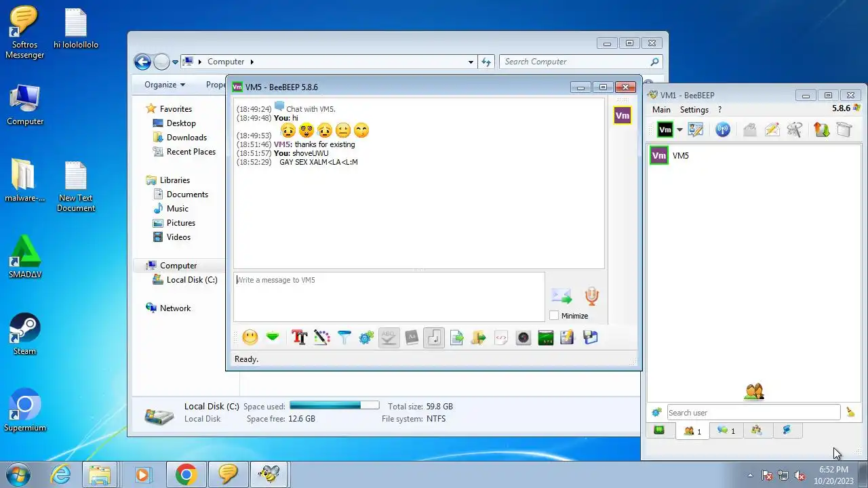This screenshot has width=868, height=488.
Task: Click Explorer's Back navigation button
Action: pos(142,62)
